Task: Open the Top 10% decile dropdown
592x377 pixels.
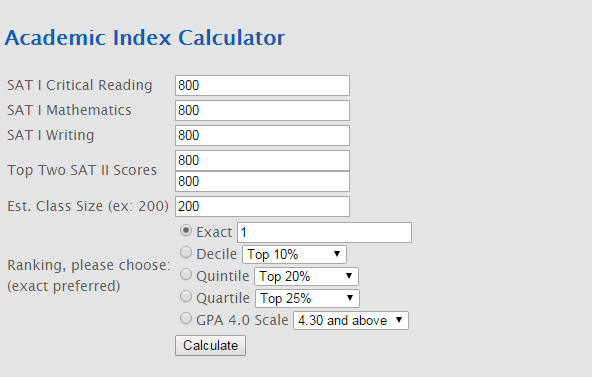Action: (294, 254)
